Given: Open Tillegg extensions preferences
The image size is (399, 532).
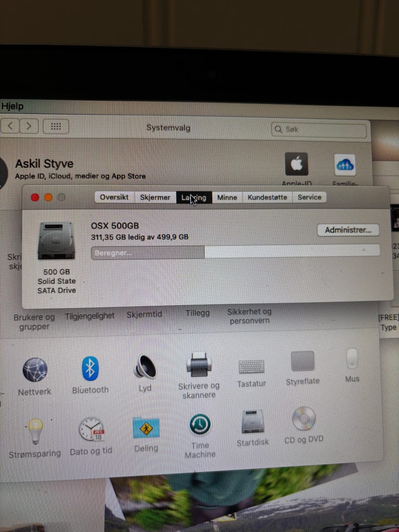Looking at the screenshot, I should [197, 313].
